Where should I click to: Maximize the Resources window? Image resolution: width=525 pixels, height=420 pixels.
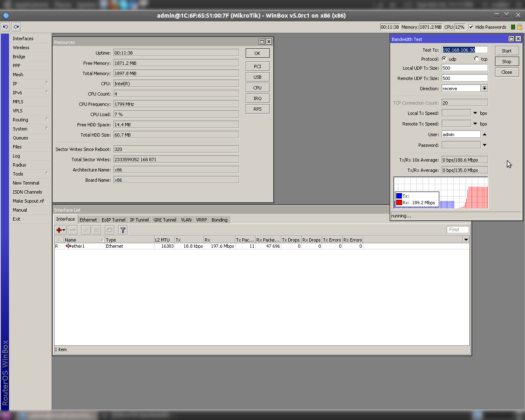coord(262,42)
